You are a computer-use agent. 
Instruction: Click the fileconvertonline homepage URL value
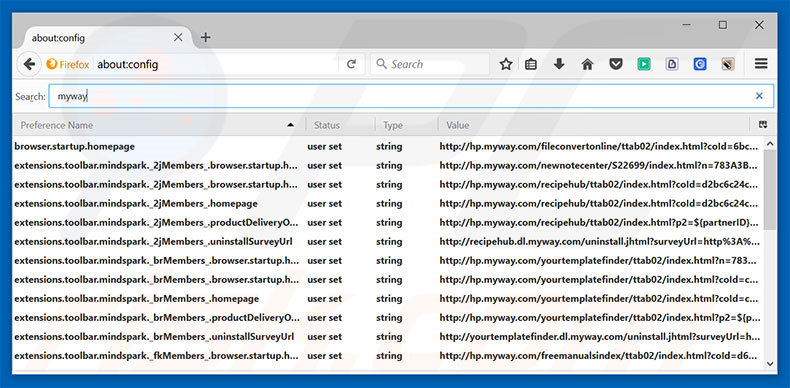pos(599,147)
